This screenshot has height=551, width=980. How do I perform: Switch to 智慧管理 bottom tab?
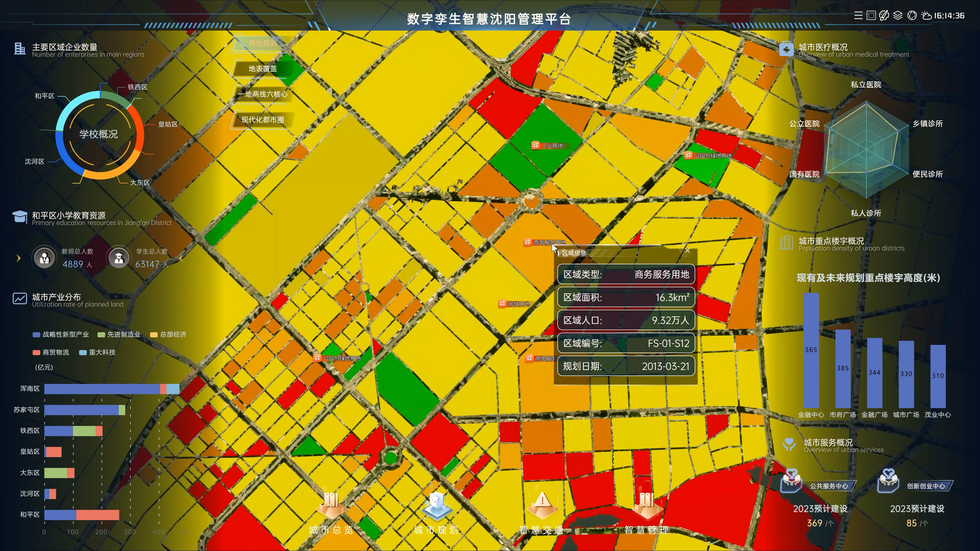point(646,529)
